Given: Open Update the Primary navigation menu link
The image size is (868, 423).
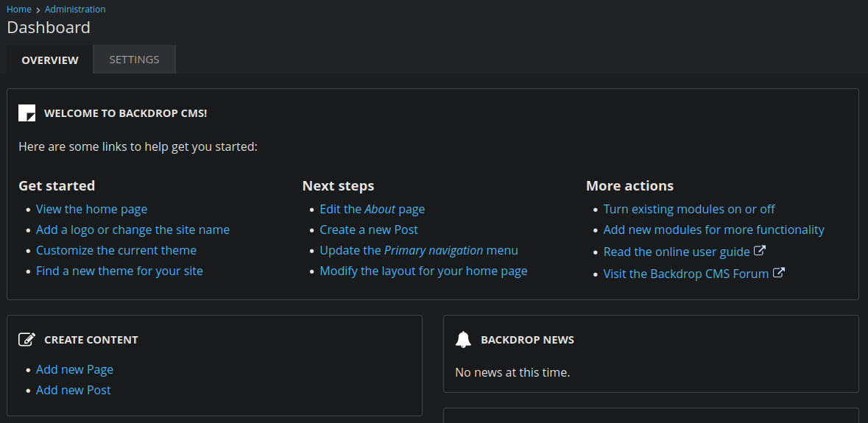Looking at the screenshot, I should click(419, 250).
